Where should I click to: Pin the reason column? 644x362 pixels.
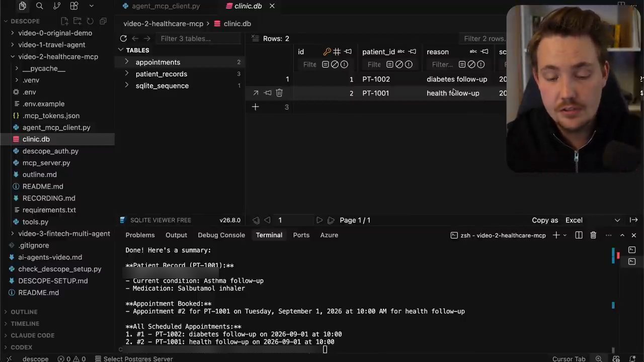point(484,52)
